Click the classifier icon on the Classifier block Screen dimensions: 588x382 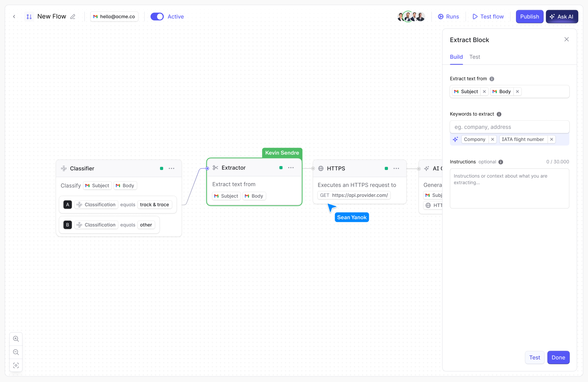(x=64, y=168)
